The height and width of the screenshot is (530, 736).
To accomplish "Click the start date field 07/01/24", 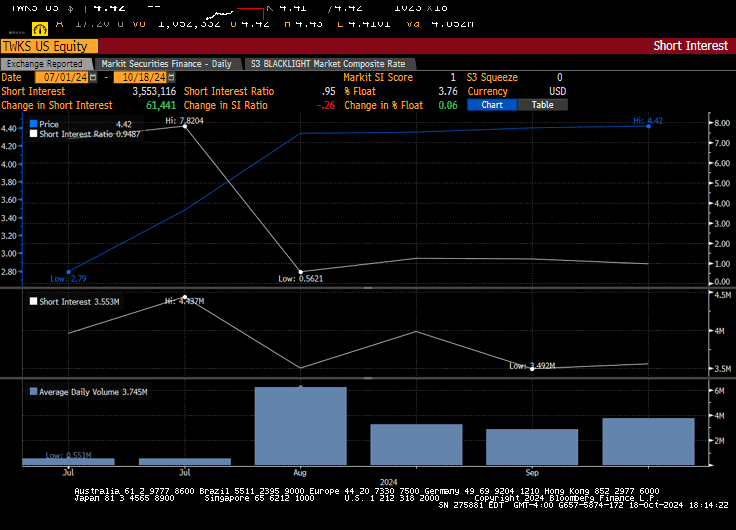I will coord(62,77).
